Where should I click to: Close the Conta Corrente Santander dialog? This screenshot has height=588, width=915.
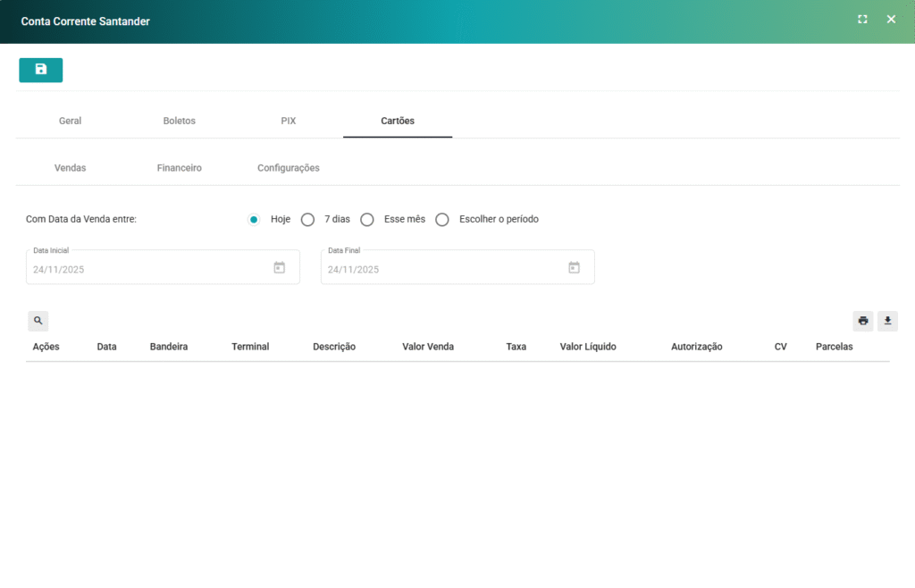point(891,20)
